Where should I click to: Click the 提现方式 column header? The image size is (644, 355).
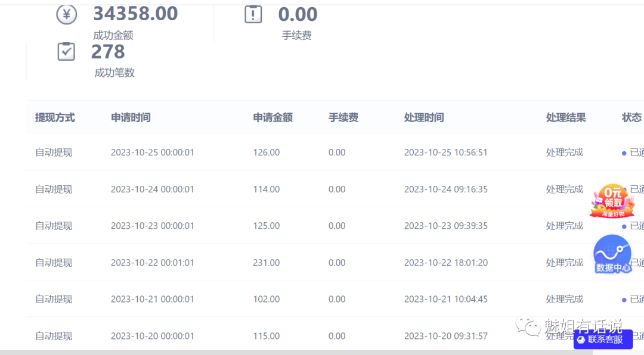pyautogui.click(x=55, y=117)
